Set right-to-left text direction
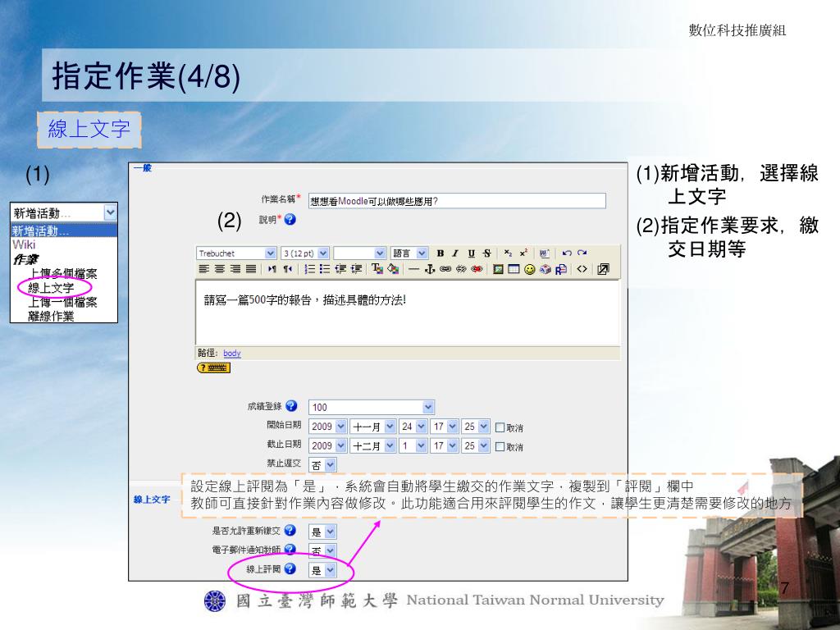Image resolution: width=840 pixels, height=630 pixels. click(288, 269)
